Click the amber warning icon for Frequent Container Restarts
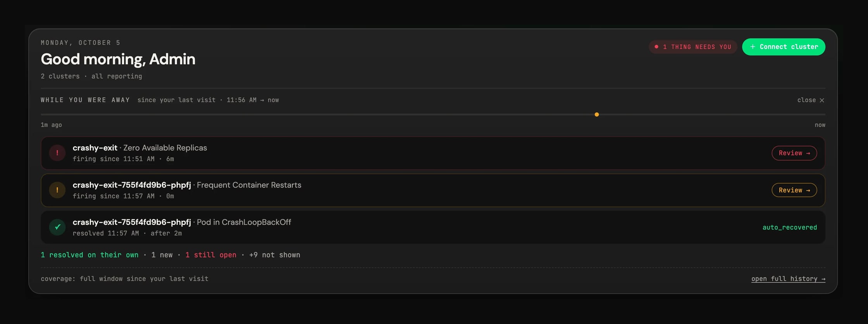868x324 pixels. click(x=57, y=190)
